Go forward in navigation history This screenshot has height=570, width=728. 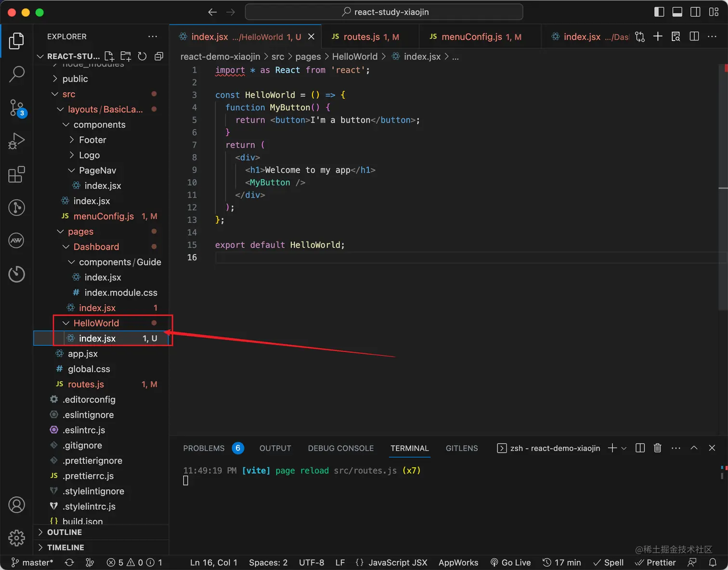(x=231, y=12)
